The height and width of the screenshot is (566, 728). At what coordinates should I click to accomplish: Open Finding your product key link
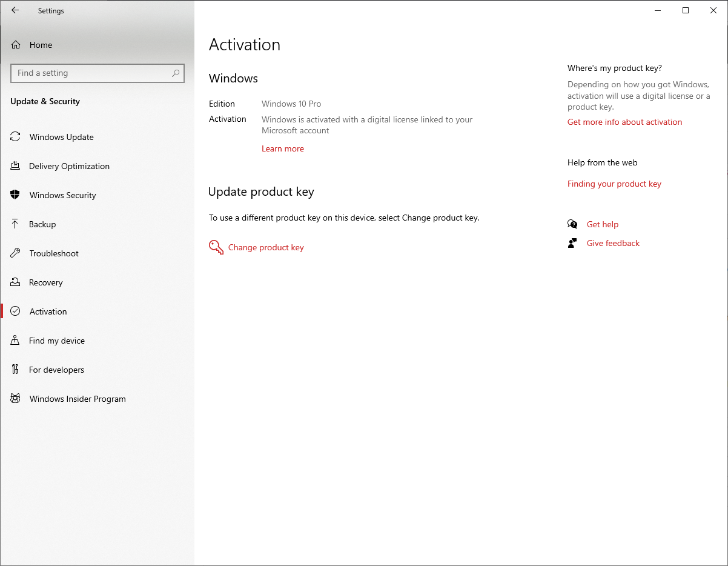[x=614, y=184]
